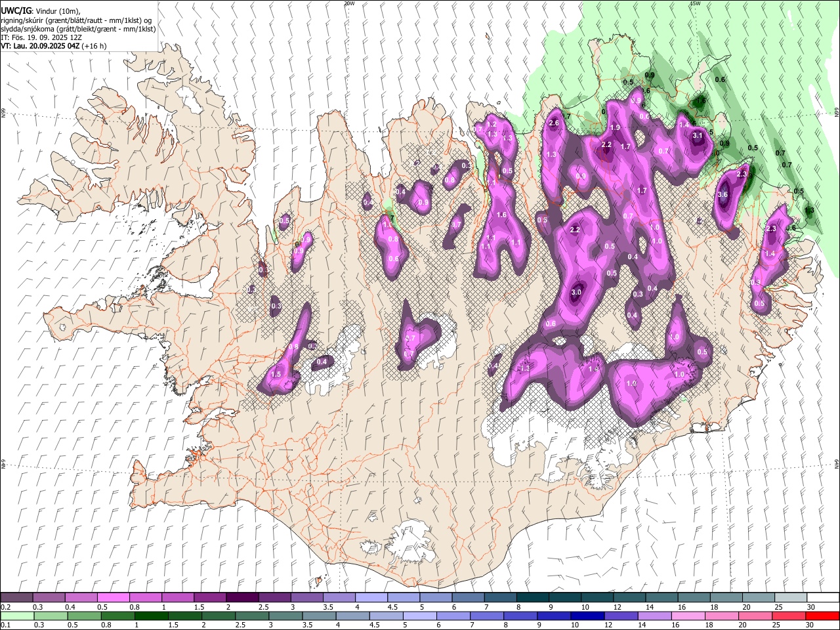Click the "66N" latitude label on the right edge
The height and width of the screenshot is (630, 840).
(x=837, y=113)
